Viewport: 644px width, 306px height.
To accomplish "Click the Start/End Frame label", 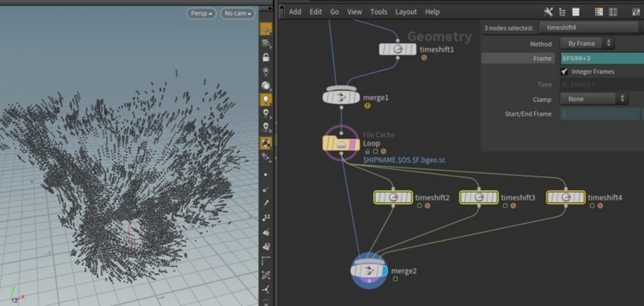I will [x=528, y=114].
